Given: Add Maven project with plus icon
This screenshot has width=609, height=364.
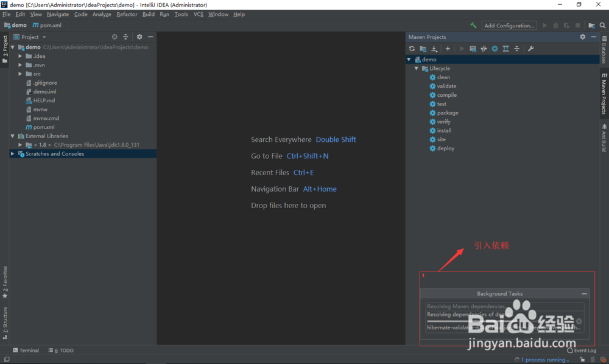Looking at the screenshot, I should click(x=448, y=49).
